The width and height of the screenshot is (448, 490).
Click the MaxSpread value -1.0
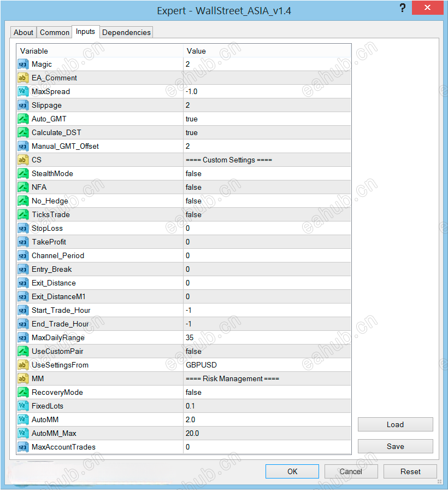(191, 91)
